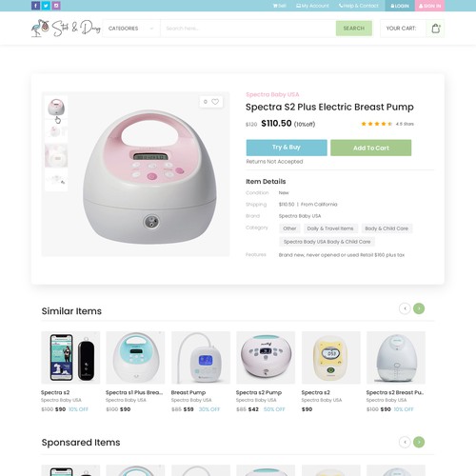
Task: Open the Daily & Travel Items category tag
Action: coord(330,228)
